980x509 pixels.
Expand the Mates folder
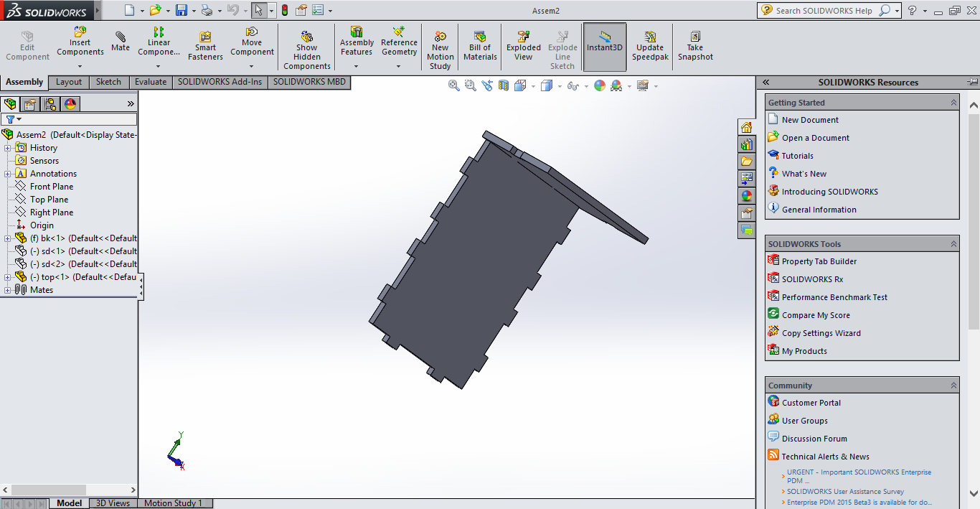pyautogui.click(x=8, y=290)
